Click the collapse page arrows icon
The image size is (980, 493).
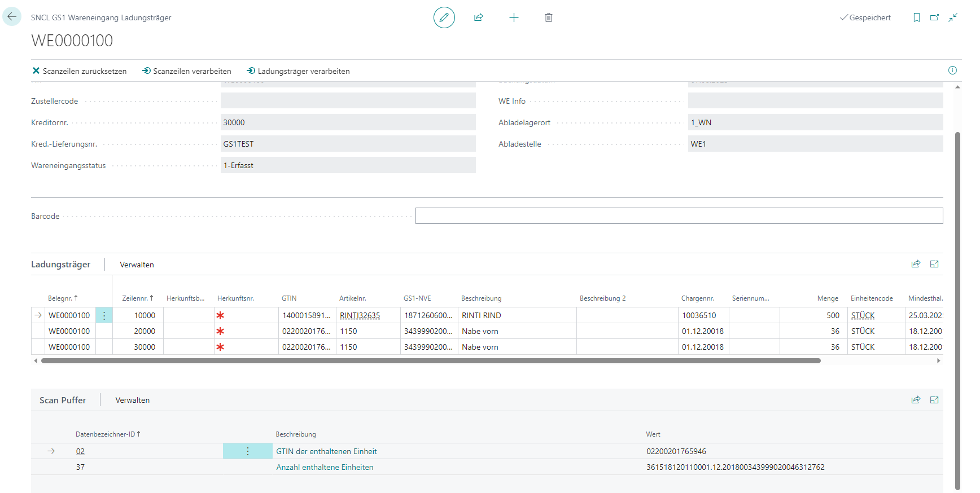pos(953,17)
